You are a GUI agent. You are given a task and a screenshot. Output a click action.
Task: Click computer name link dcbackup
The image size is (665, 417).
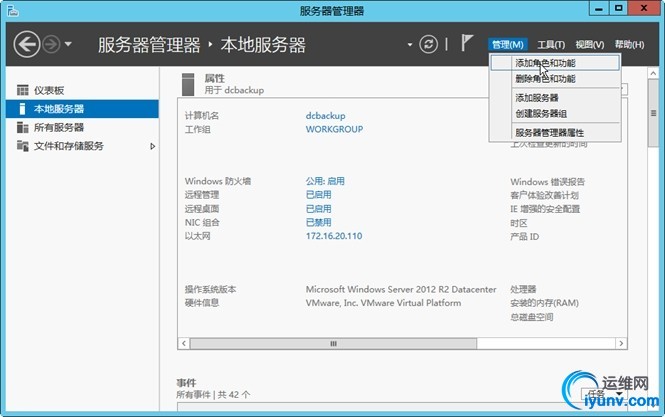pos(326,116)
